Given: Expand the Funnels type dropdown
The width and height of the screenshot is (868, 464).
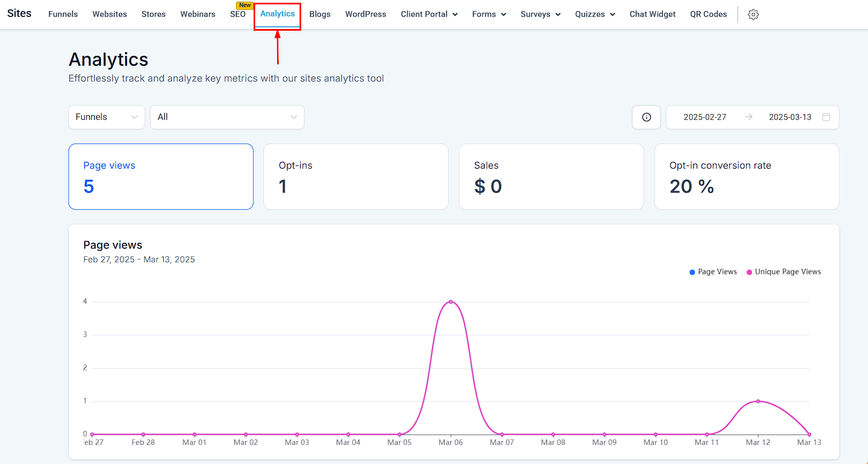Looking at the screenshot, I should tap(106, 117).
